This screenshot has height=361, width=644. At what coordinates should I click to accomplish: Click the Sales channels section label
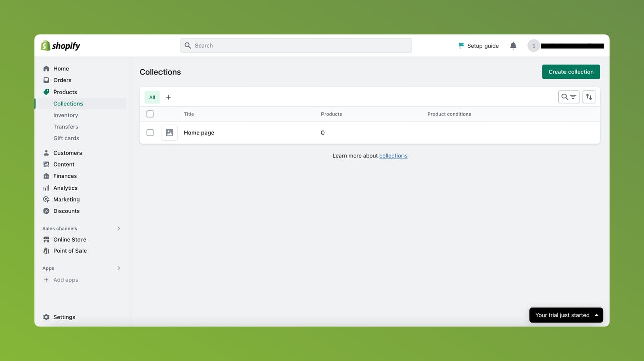coord(60,228)
